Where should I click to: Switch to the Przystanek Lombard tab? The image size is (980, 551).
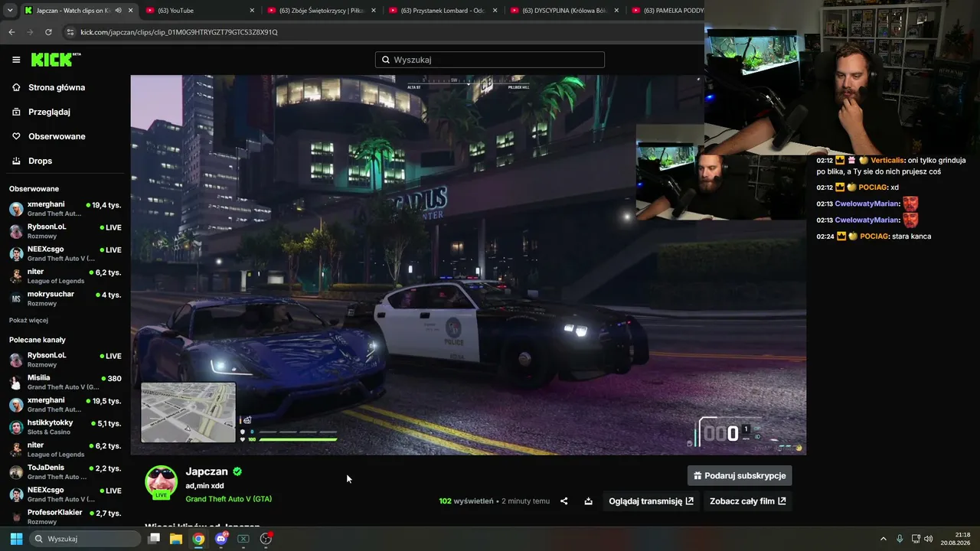[x=443, y=11]
